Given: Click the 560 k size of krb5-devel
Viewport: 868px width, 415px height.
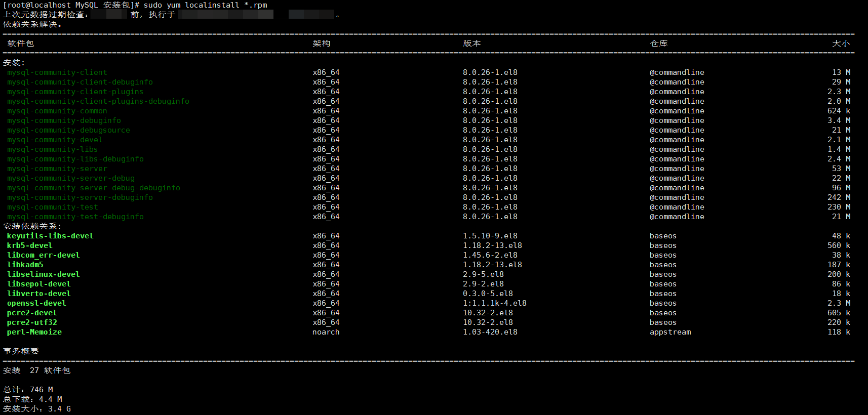Looking at the screenshot, I should [x=839, y=245].
